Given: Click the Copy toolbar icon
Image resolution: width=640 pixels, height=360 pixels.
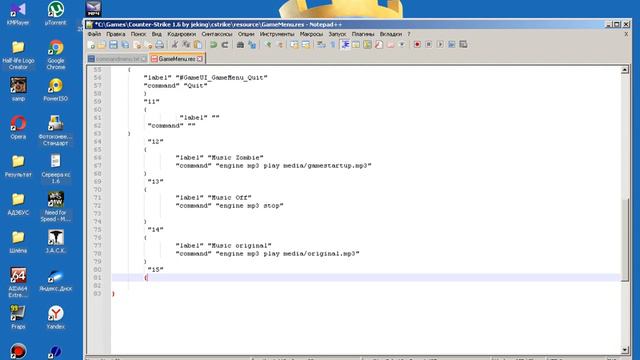Looking at the screenshot, I should point(186,45).
